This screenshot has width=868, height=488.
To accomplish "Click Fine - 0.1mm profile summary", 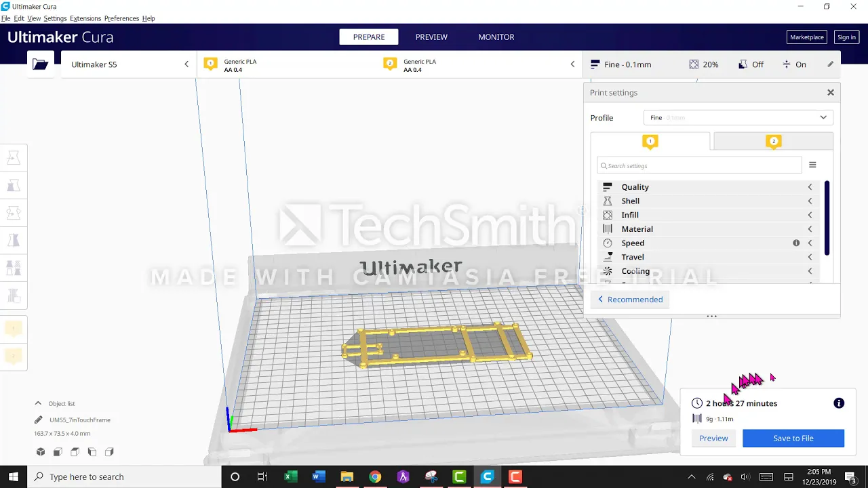I will (620, 64).
